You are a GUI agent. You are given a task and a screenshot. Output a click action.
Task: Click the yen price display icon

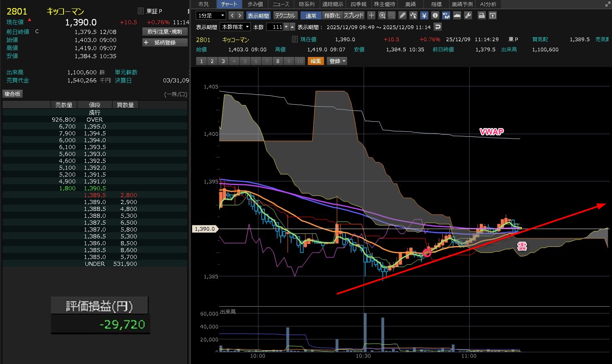[424, 15]
